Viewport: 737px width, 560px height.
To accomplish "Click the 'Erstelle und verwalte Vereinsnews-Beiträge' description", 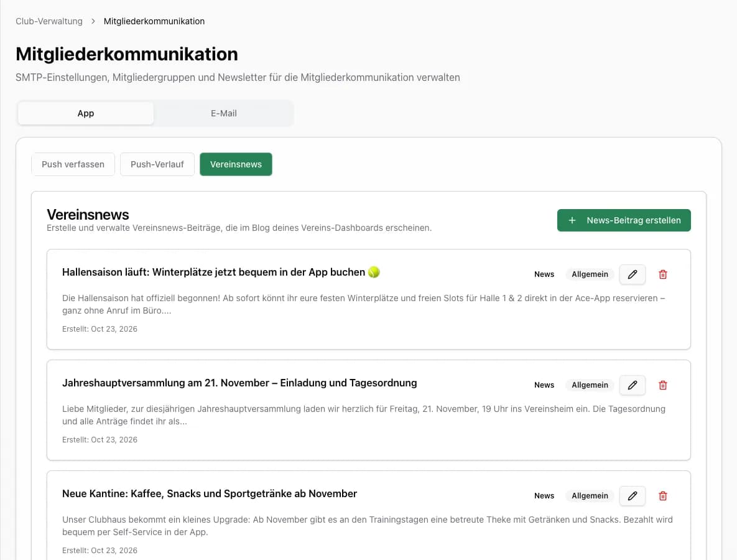I will point(239,228).
